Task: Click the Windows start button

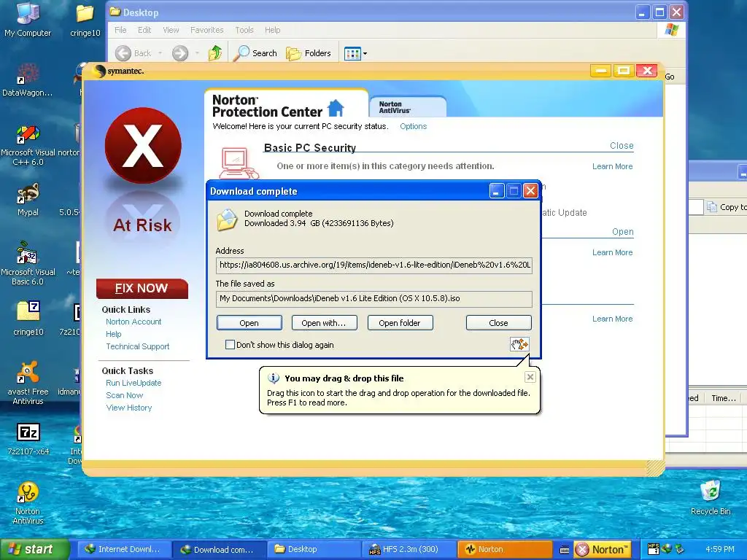Action: (x=35, y=549)
